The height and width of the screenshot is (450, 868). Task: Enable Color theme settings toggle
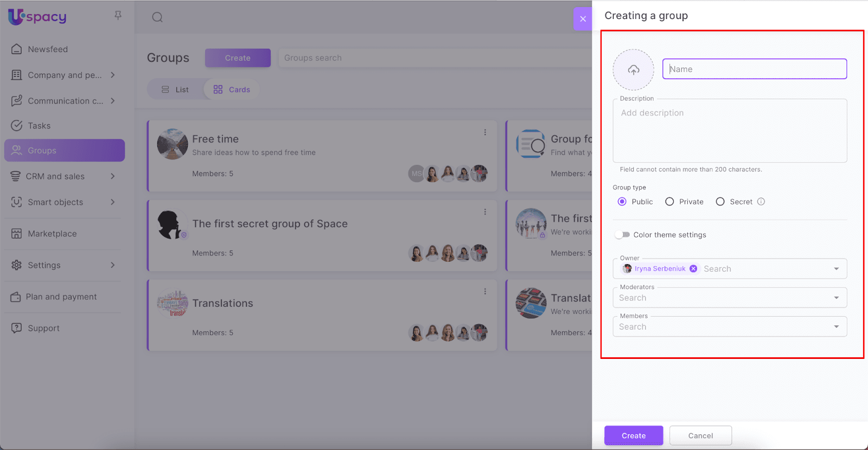tap(622, 235)
